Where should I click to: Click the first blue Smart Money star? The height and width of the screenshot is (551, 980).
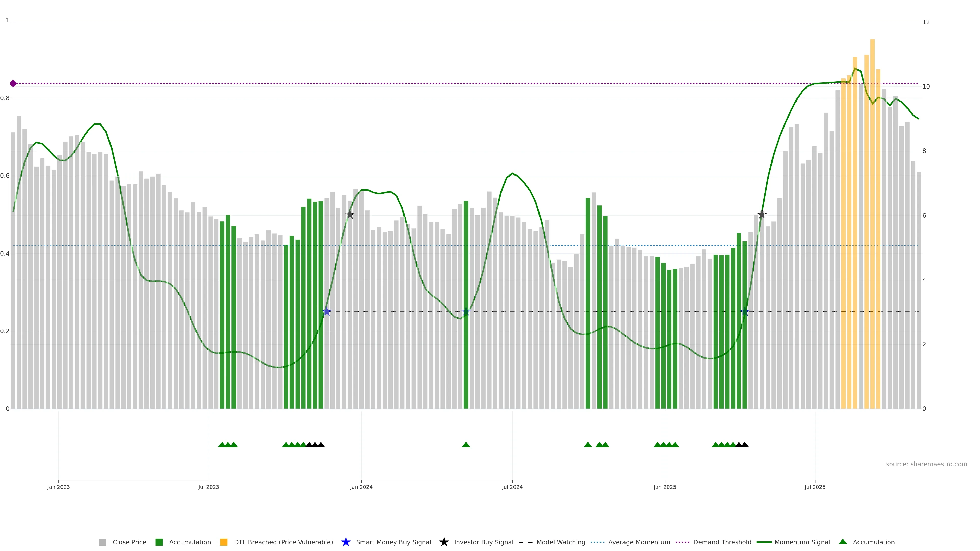tap(326, 311)
